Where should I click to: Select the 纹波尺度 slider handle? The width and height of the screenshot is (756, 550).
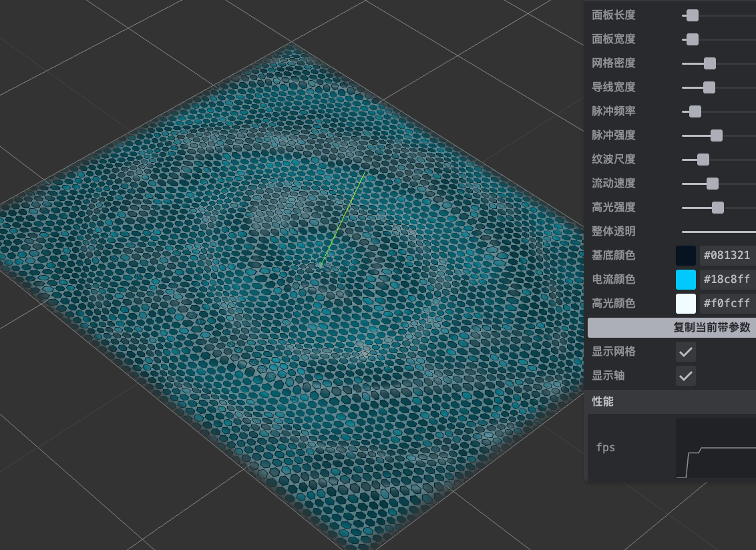click(703, 160)
